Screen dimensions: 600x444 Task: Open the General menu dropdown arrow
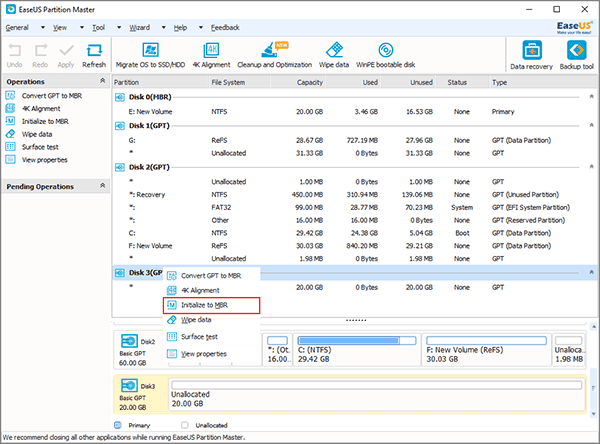tap(43, 28)
